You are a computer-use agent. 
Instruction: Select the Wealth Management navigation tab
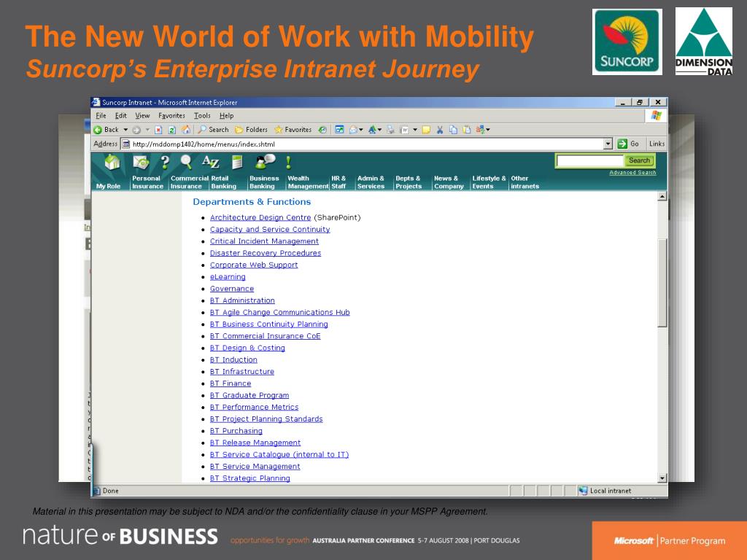click(x=308, y=182)
